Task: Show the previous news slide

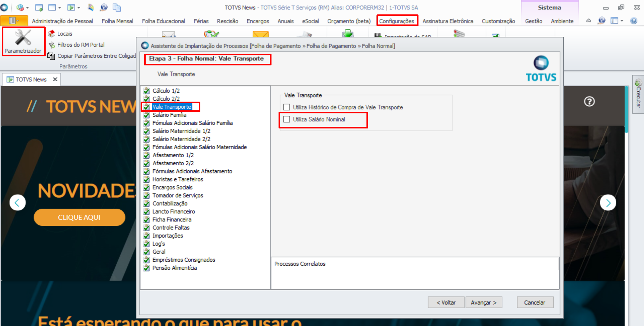Action: [x=17, y=203]
